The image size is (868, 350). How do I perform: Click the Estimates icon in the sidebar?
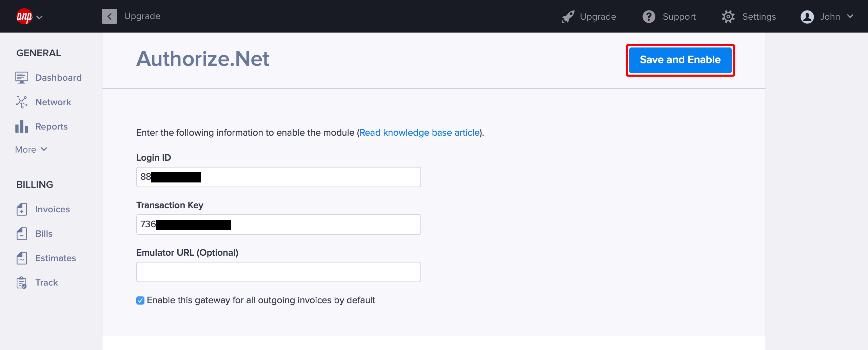tap(21, 258)
